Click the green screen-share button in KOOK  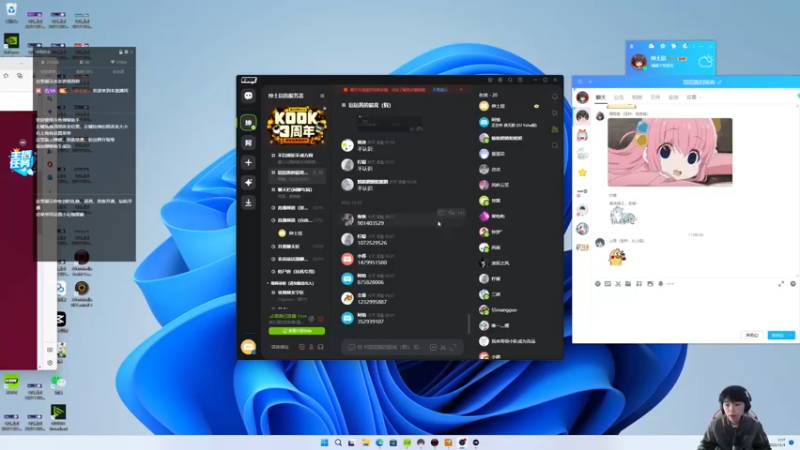coord(297,331)
